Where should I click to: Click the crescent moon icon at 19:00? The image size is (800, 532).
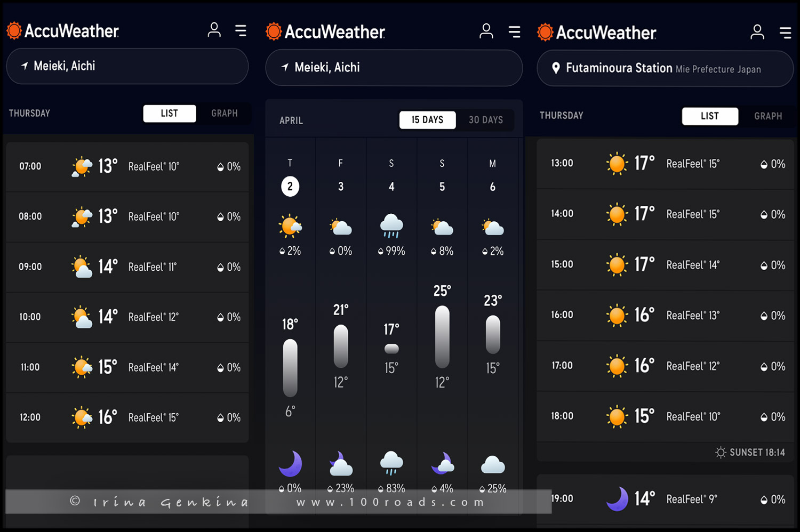[617, 499]
